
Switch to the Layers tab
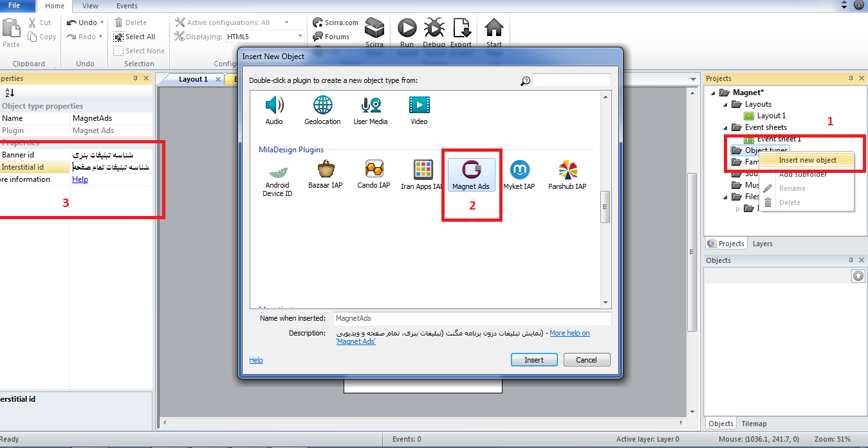pos(762,244)
